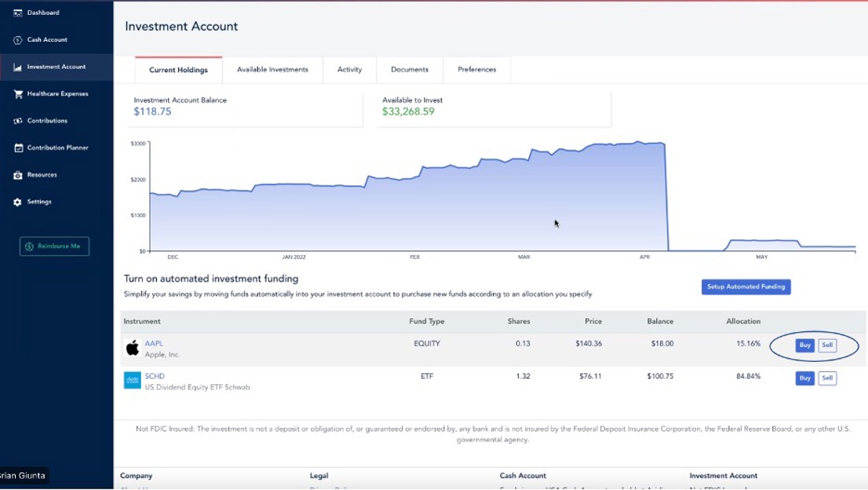The height and width of the screenshot is (490, 868).
Task: Sell the SCHD holding
Action: (x=826, y=378)
